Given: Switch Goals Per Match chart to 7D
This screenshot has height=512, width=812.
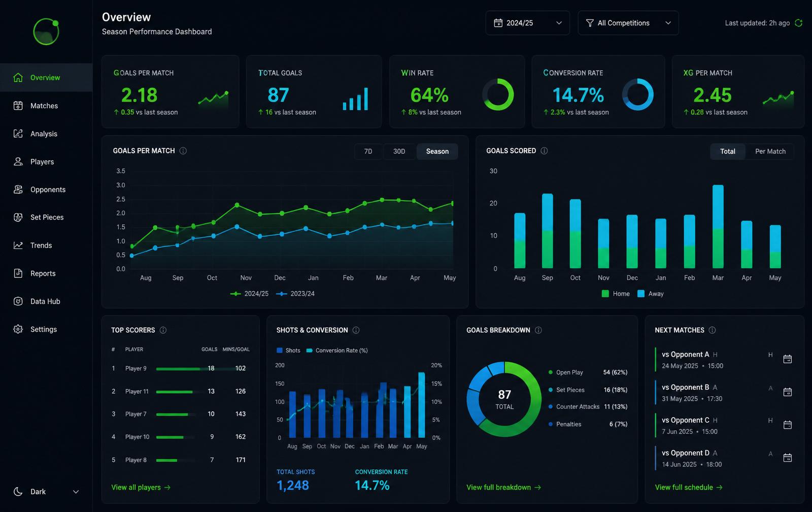Looking at the screenshot, I should tap(368, 151).
